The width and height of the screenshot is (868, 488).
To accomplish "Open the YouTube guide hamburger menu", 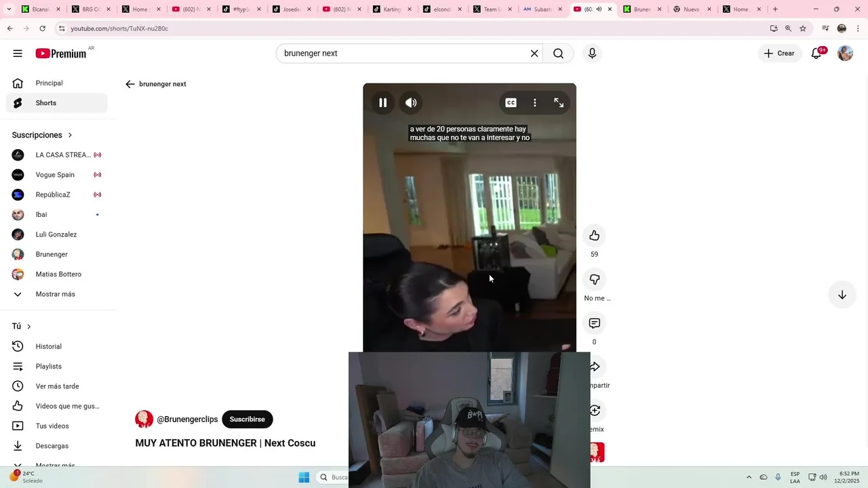I will click(x=18, y=54).
